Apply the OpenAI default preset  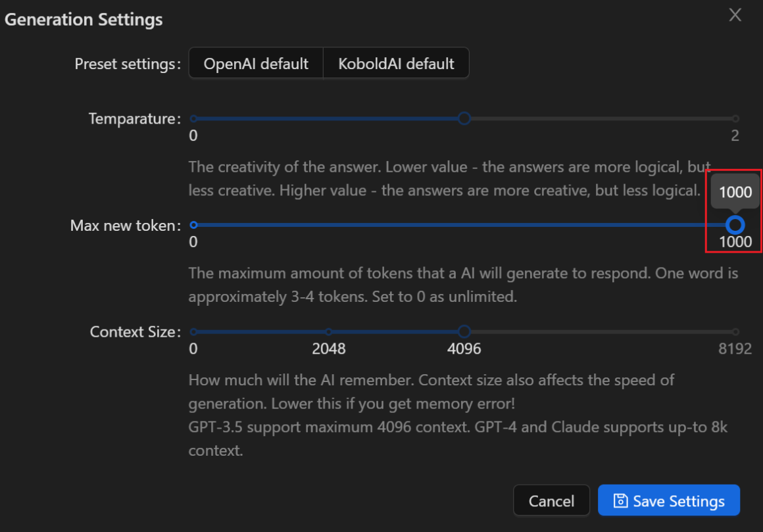click(x=256, y=64)
